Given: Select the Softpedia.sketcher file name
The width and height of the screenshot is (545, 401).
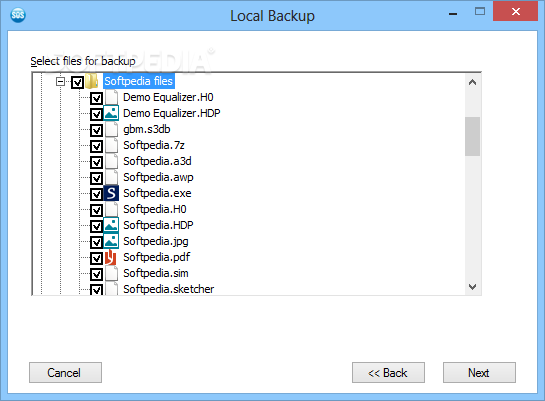Looking at the screenshot, I should 169,289.
